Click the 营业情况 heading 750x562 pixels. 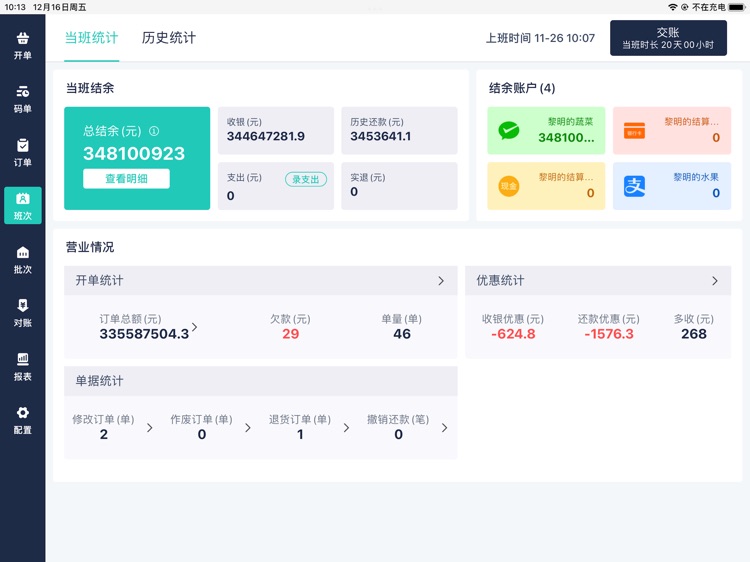[90, 247]
